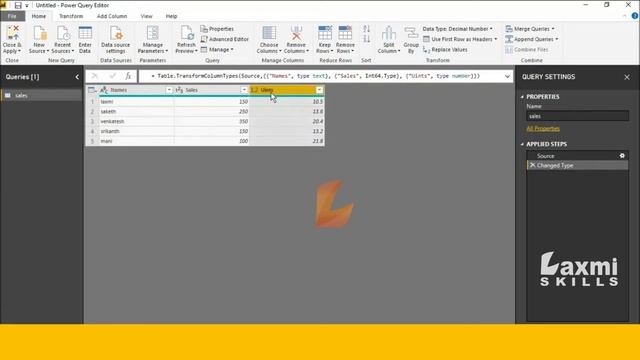640x360 pixels.
Task: Collapse the PROPERTIES section
Action: [x=522, y=97]
